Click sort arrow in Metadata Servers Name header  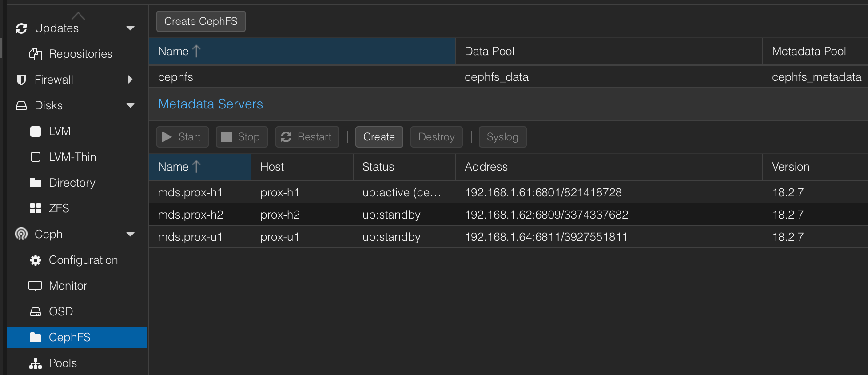coord(196,167)
